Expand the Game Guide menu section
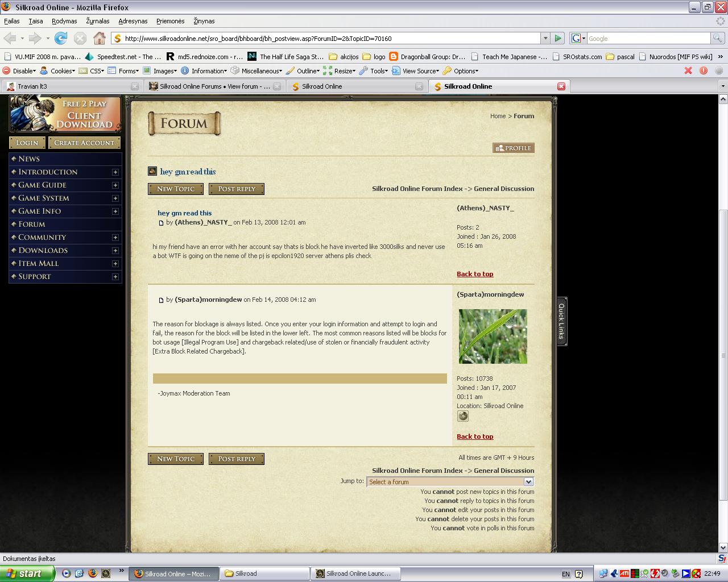Image resolution: width=728 pixels, height=582 pixels. (115, 185)
